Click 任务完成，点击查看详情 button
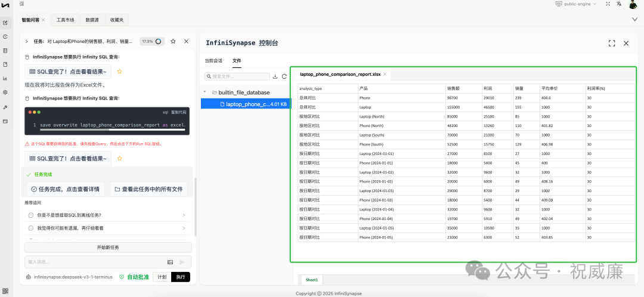644x297 pixels. (66, 190)
